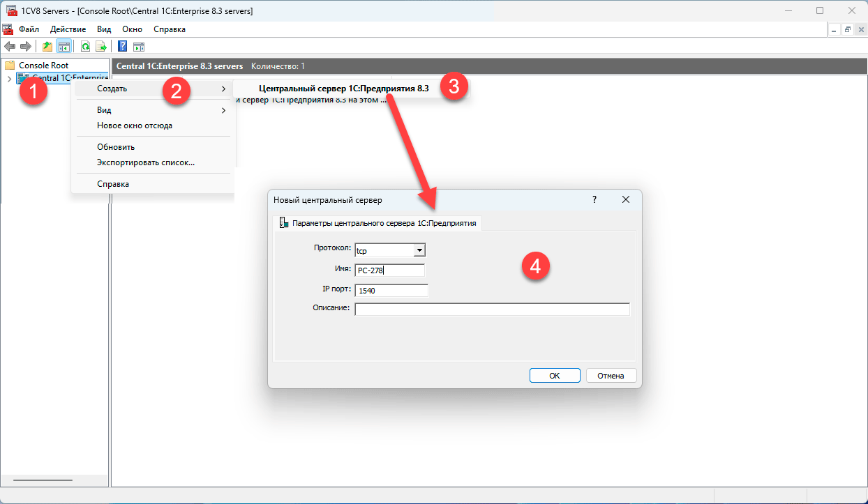
Task: Click the IP порт field with 1540
Action: pyautogui.click(x=391, y=291)
